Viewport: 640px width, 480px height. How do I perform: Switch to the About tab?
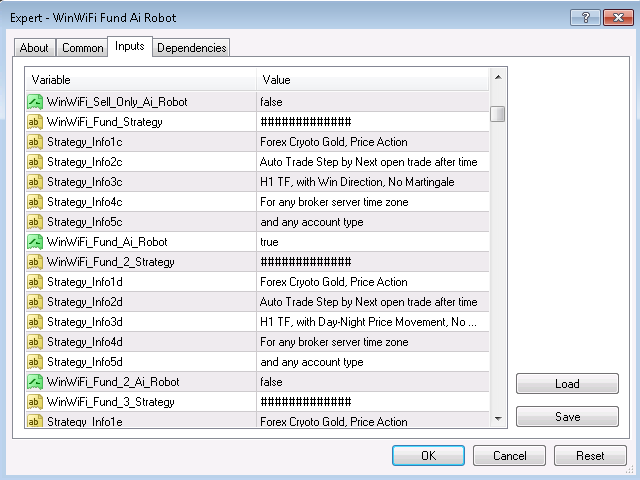34,48
